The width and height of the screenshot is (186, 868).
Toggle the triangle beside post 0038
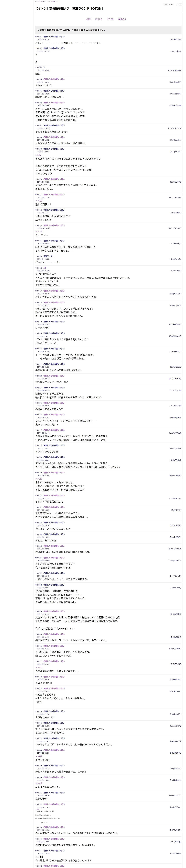36,585
